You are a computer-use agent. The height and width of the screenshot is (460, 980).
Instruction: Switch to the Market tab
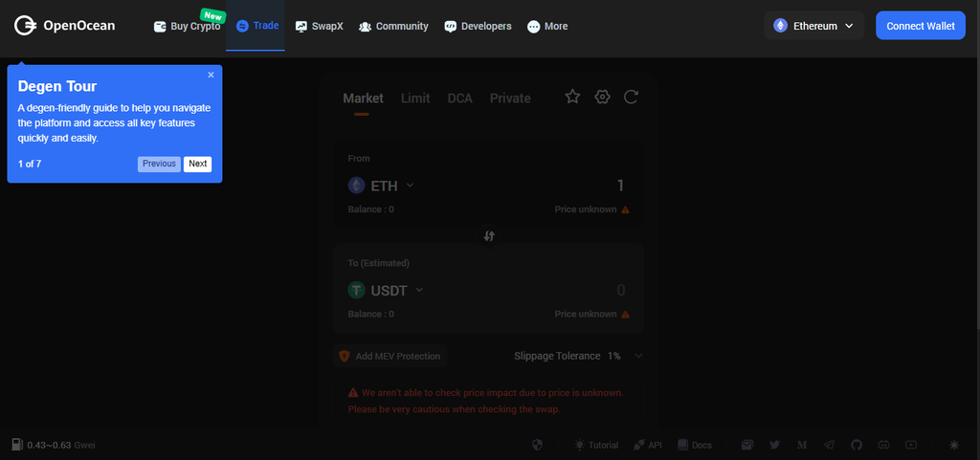pyautogui.click(x=363, y=98)
